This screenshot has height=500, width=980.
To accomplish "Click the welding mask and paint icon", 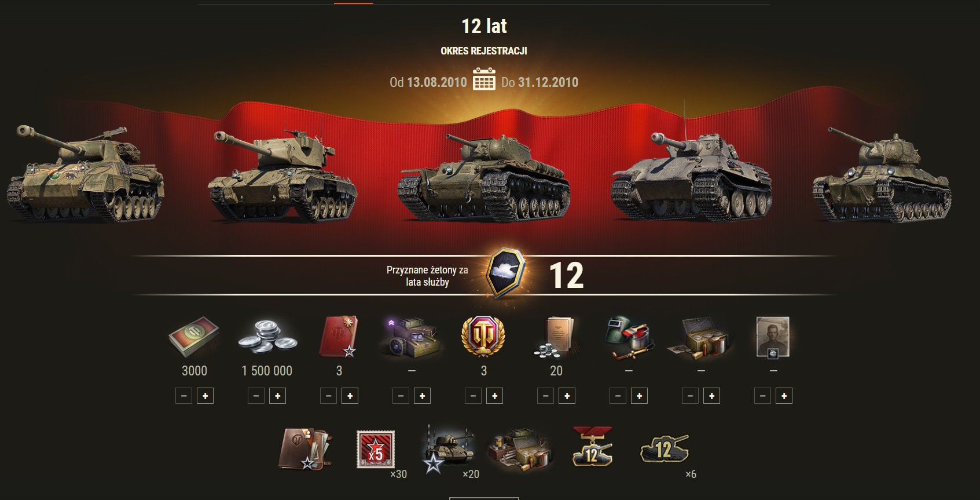I will tap(628, 337).
